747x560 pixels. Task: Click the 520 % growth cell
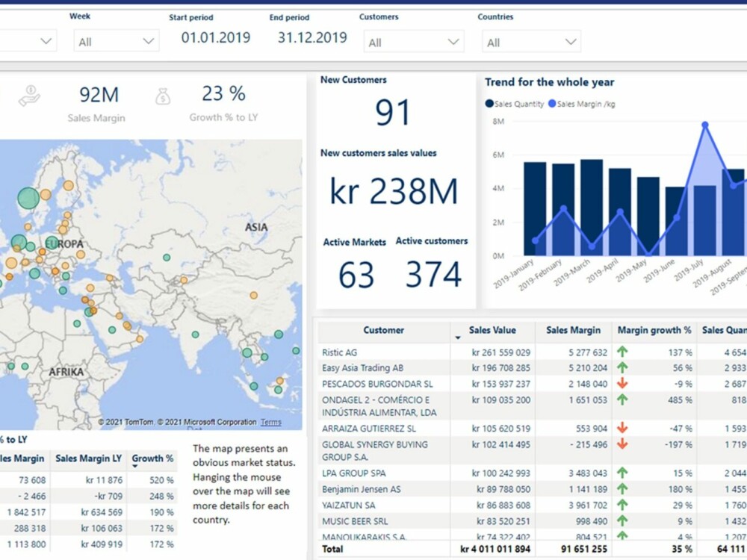(x=161, y=480)
